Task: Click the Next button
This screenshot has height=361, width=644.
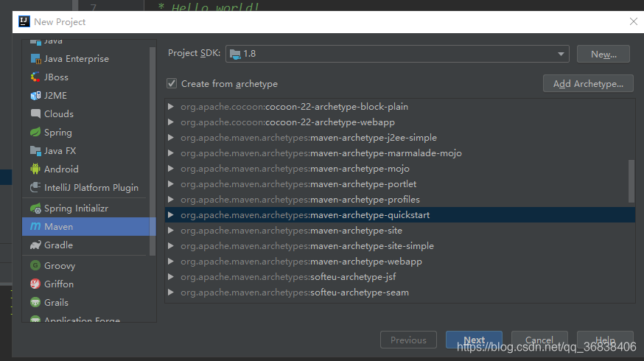Action: 474,340
